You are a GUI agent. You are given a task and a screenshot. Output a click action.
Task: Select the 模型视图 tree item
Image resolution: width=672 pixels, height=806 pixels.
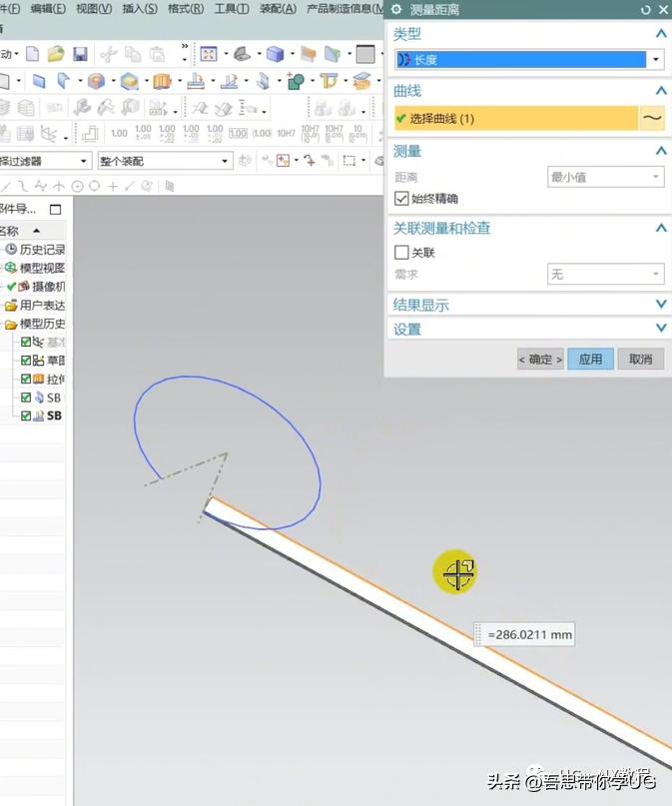pyautogui.click(x=42, y=268)
